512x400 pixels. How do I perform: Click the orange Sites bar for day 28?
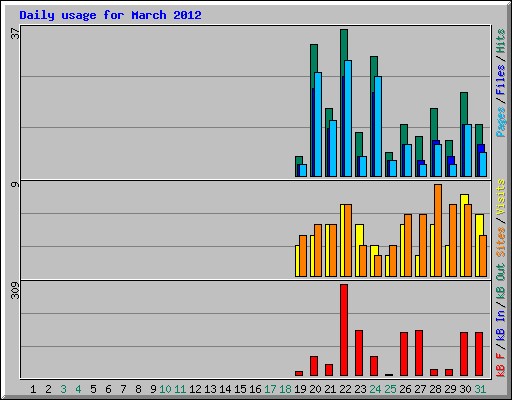[x=438, y=230]
